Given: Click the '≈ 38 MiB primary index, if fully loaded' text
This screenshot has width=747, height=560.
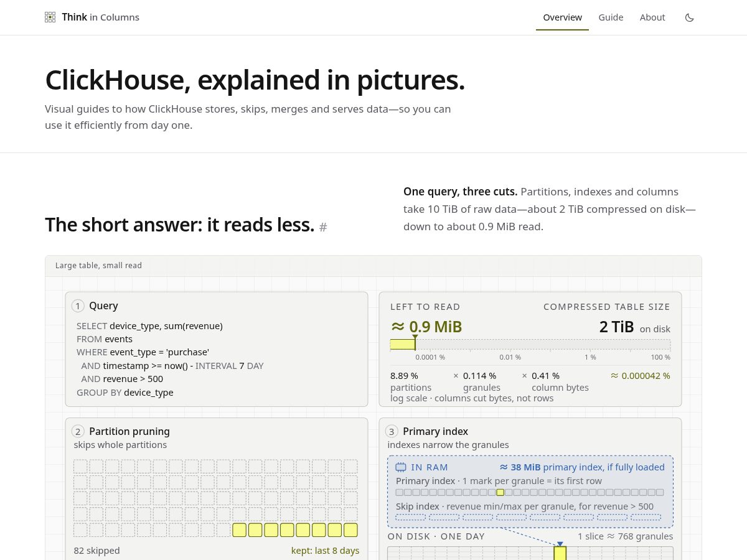Looking at the screenshot, I should 582,467.
